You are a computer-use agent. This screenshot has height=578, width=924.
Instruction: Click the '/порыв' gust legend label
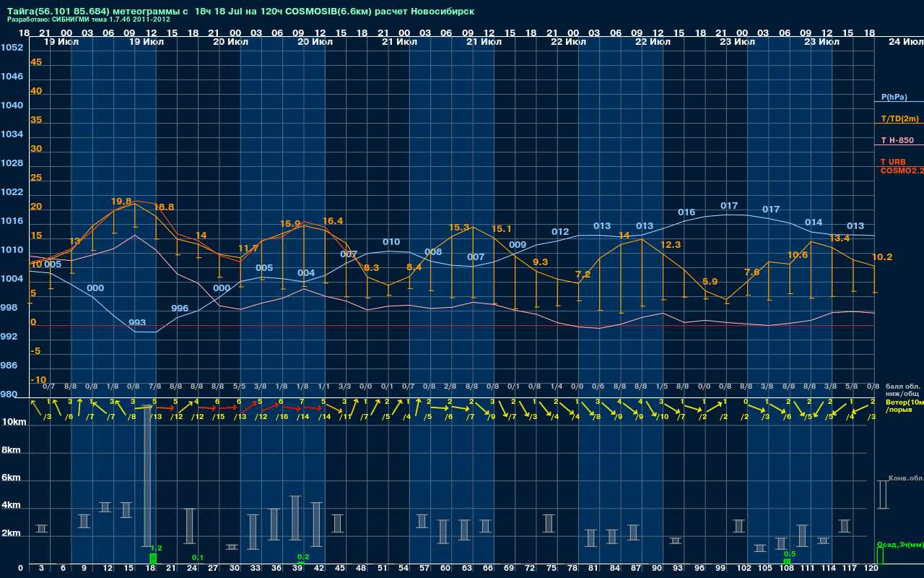pos(898,410)
